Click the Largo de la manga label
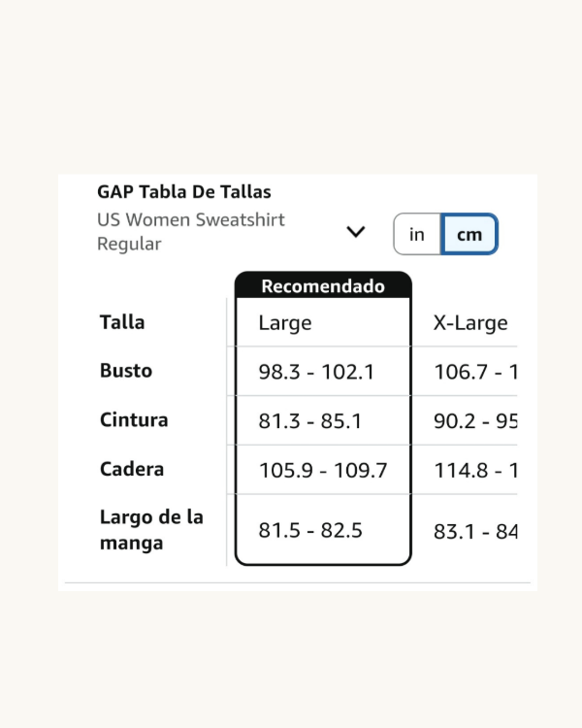This screenshot has width=582, height=728. click(x=151, y=530)
